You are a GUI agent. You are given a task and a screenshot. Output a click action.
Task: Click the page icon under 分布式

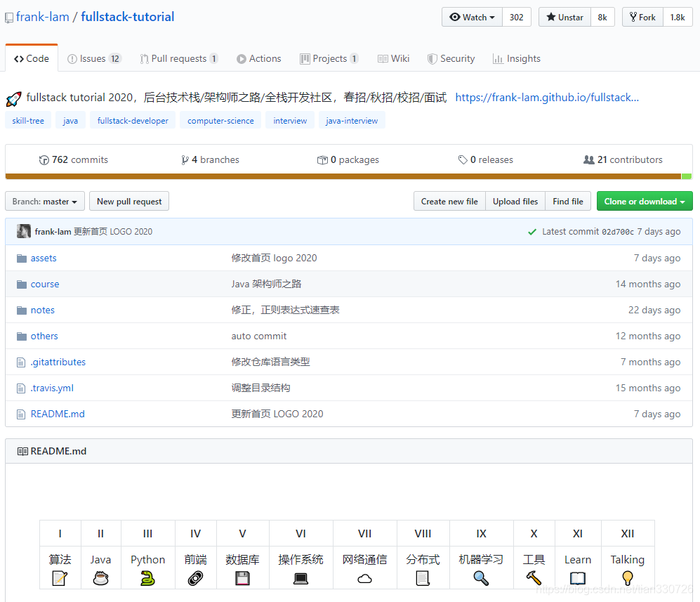[x=423, y=578]
